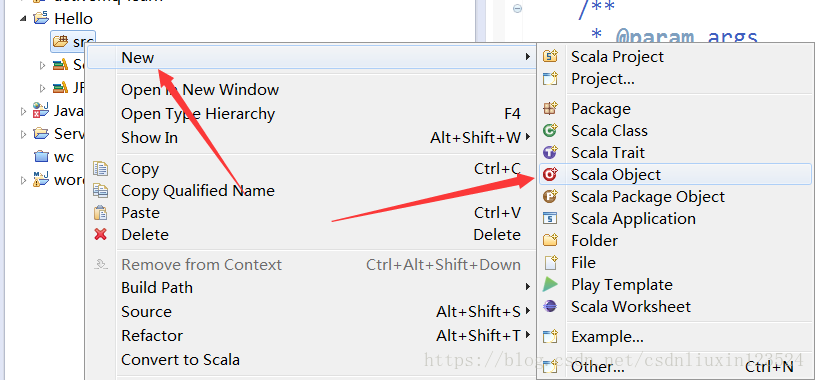Collapse the Javadoc comment fold in editor
815x380 pixels.
(x=517, y=8)
